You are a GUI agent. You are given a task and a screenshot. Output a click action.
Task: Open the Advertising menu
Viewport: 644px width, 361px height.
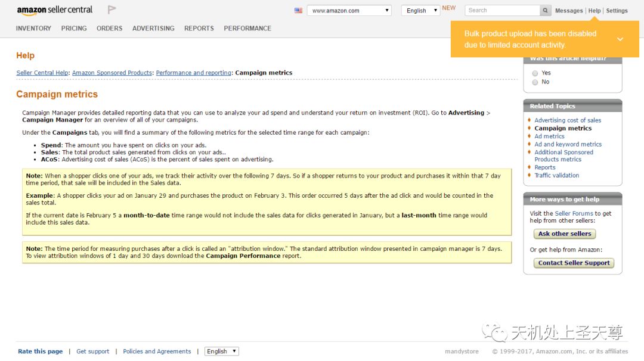(153, 29)
